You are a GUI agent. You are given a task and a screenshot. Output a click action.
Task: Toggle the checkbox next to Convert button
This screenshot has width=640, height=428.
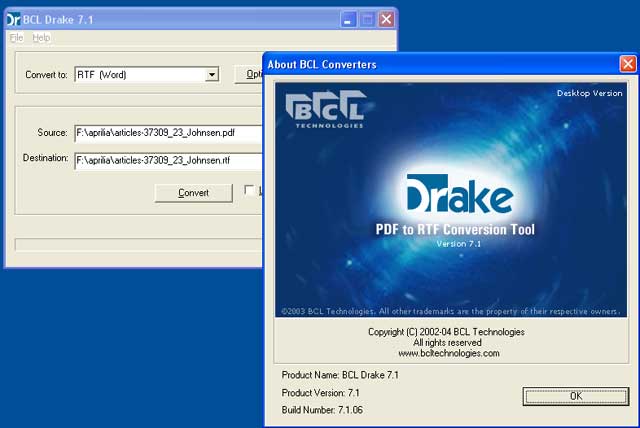249,190
